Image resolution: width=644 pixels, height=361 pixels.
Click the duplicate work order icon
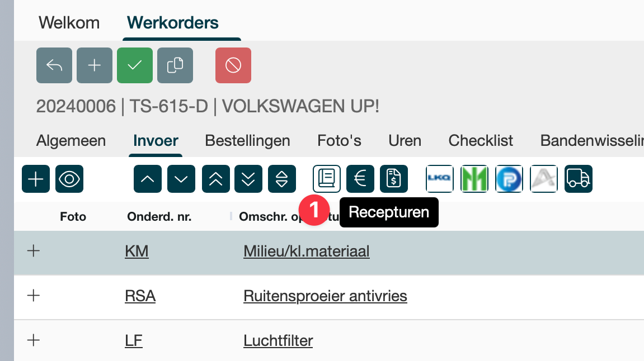[x=175, y=65]
